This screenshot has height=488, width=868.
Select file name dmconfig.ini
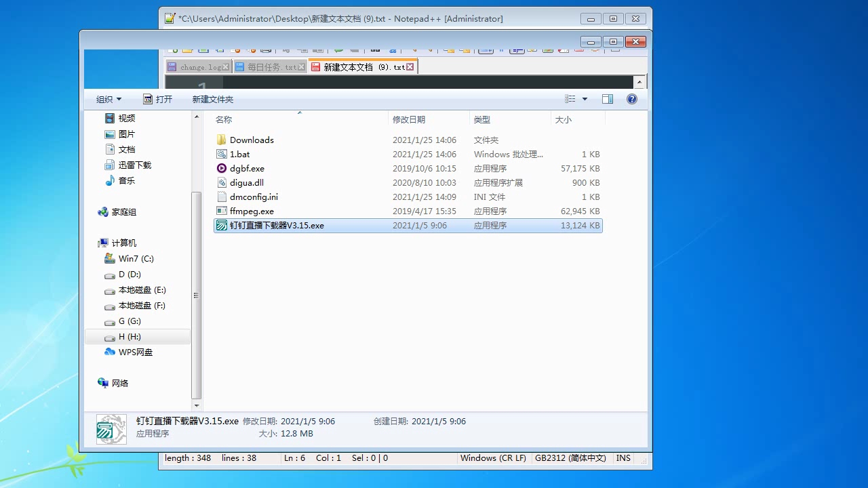[x=254, y=197]
